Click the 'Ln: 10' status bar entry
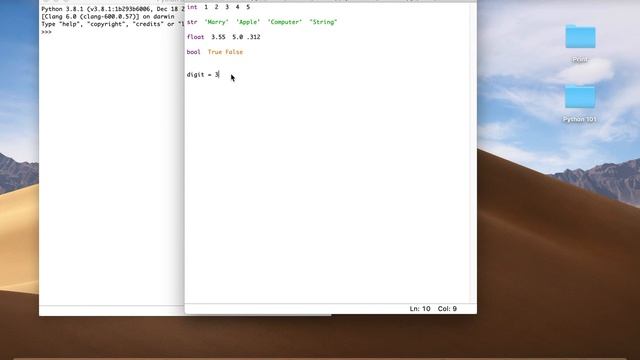The width and height of the screenshot is (640, 360). pos(420,309)
